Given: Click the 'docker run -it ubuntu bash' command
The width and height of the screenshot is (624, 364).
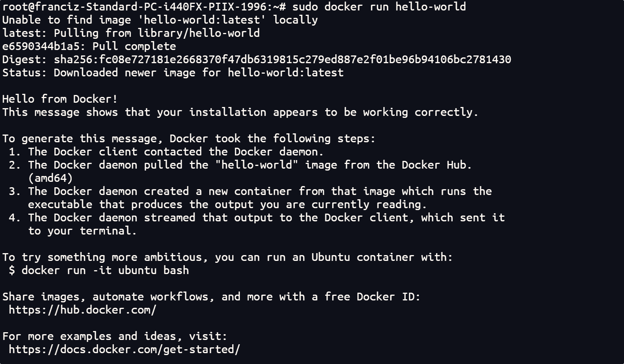Looking at the screenshot, I should (105, 270).
